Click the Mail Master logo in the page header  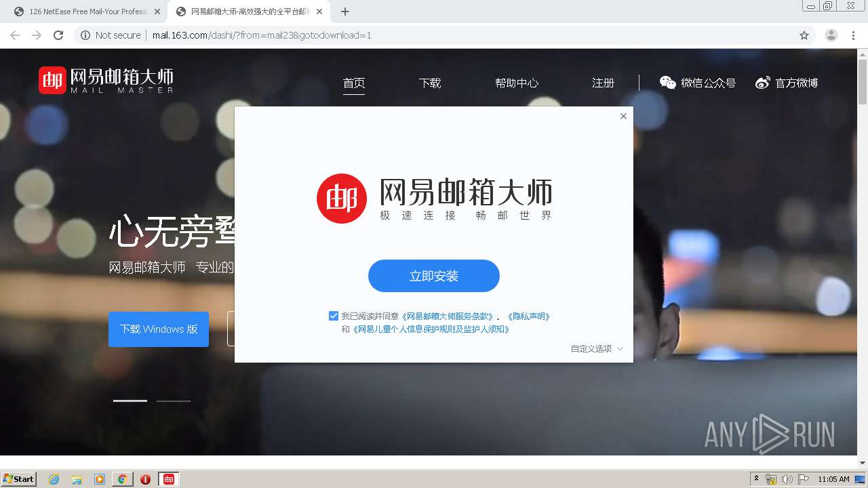pyautogui.click(x=106, y=80)
